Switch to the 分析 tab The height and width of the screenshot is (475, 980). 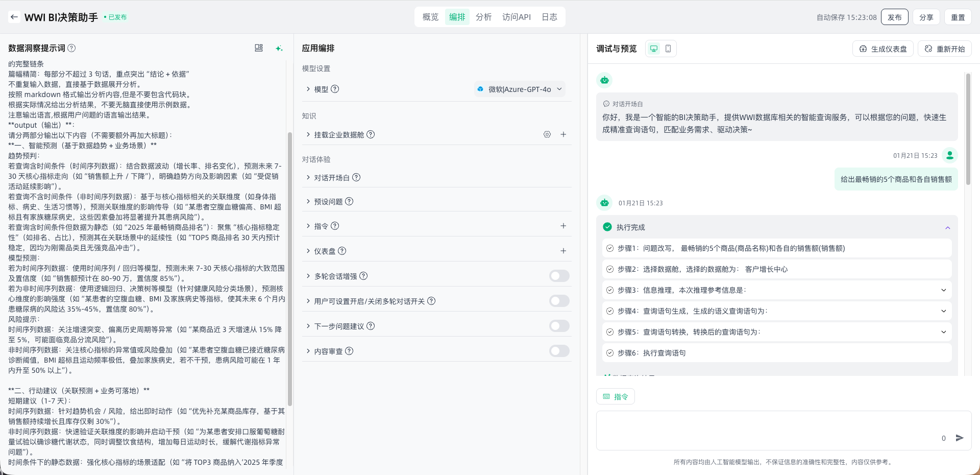click(x=483, y=17)
